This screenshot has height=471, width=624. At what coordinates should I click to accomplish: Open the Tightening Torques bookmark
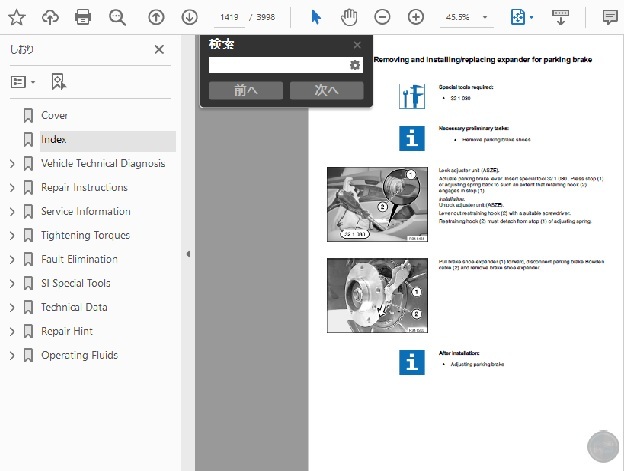coord(85,236)
